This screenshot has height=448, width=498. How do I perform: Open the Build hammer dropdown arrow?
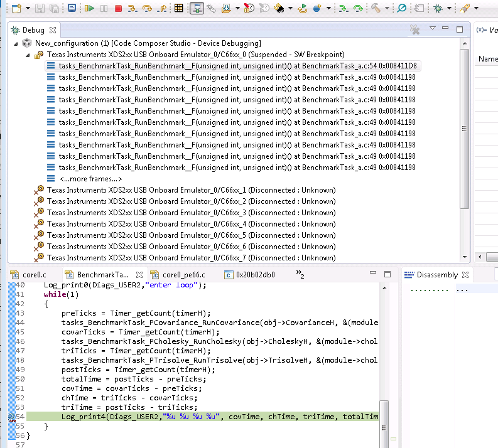point(387,8)
